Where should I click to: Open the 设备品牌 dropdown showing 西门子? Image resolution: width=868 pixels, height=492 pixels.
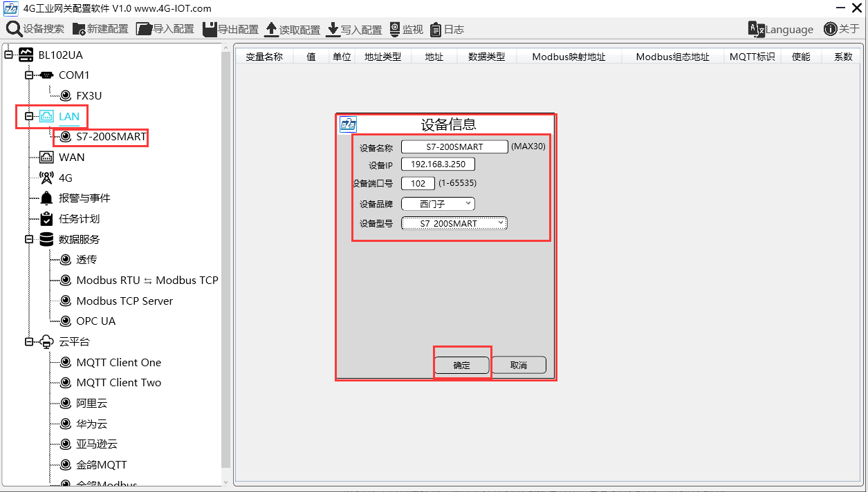[438, 204]
